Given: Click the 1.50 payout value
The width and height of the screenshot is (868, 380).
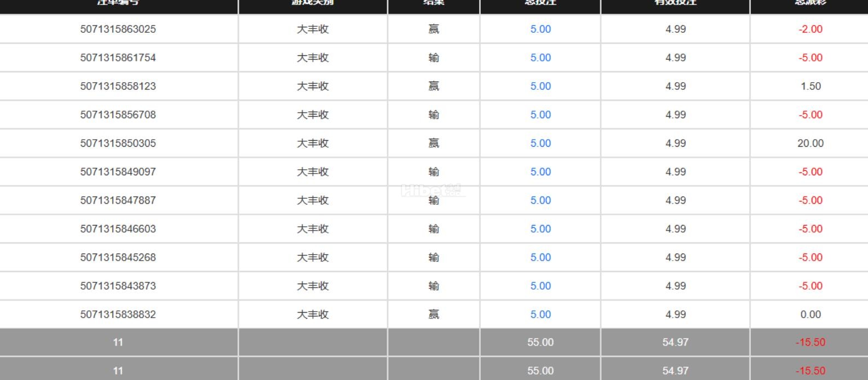Looking at the screenshot, I should click(x=811, y=86).
